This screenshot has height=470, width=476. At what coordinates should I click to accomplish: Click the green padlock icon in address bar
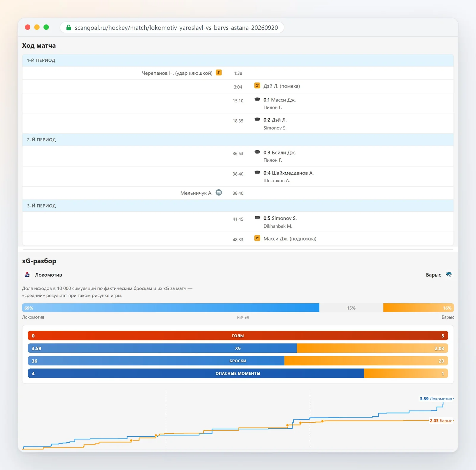coord(68,28)
